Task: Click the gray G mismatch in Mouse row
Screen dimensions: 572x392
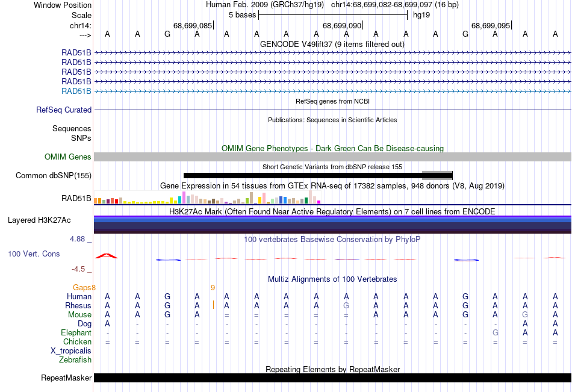Action: point(525,314)
